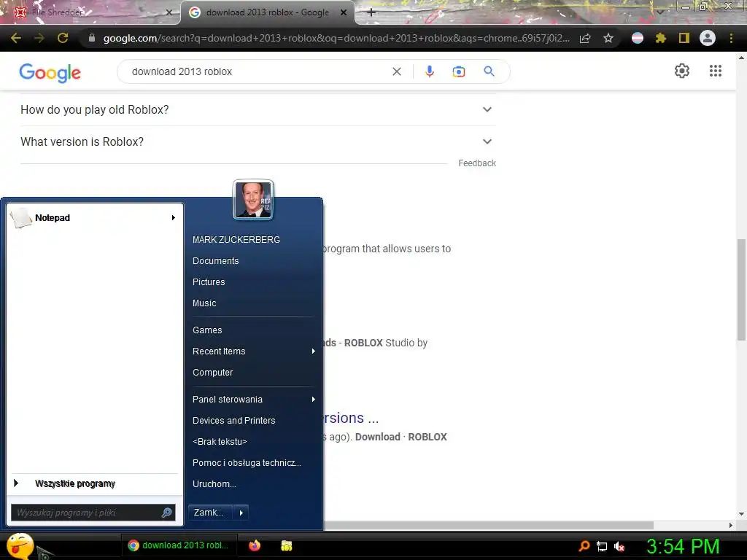Expand the Notepad jump list arrow
The height and width of the screenshot is (560, 747).
174,217
